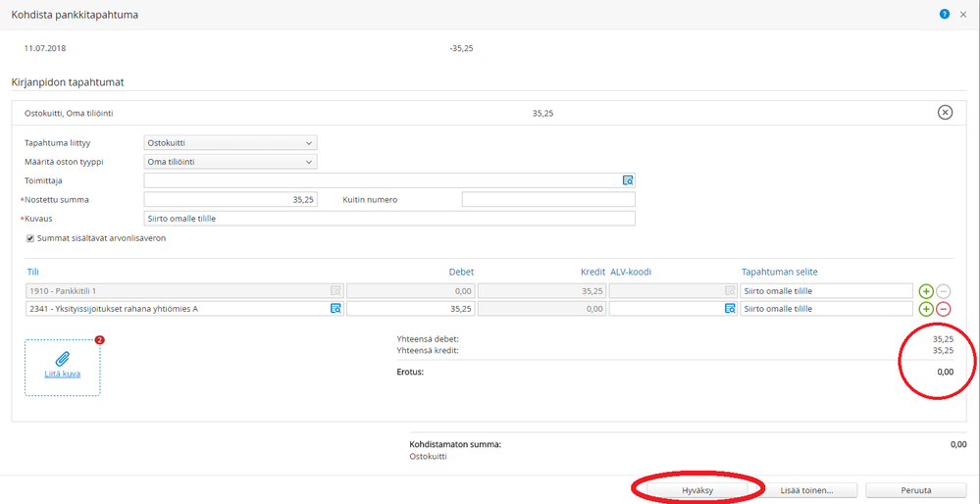This screenshot has height=504, width=980.
Task: Open the Liitä kuva link
Action: 63,375
